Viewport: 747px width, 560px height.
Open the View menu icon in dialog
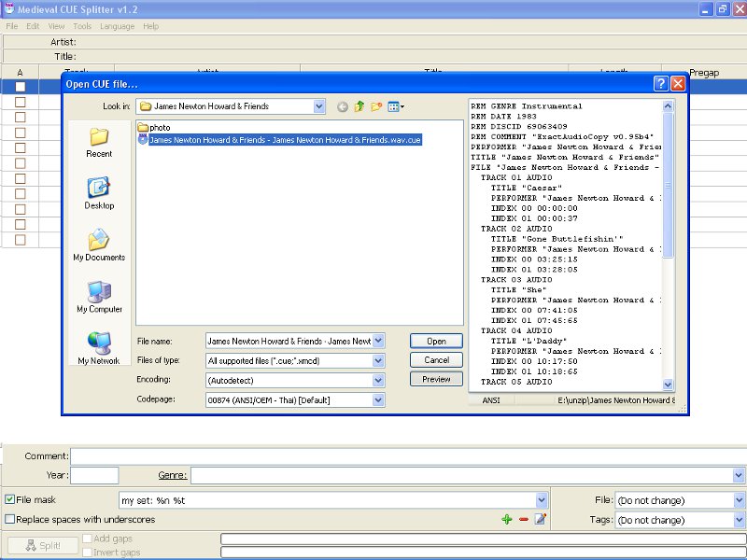(x=395, y=106)
